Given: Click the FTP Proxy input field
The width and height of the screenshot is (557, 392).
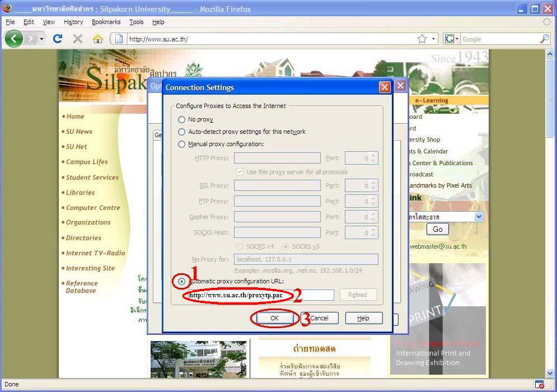Looking at the screenshot, I should [x=277, y=201].
